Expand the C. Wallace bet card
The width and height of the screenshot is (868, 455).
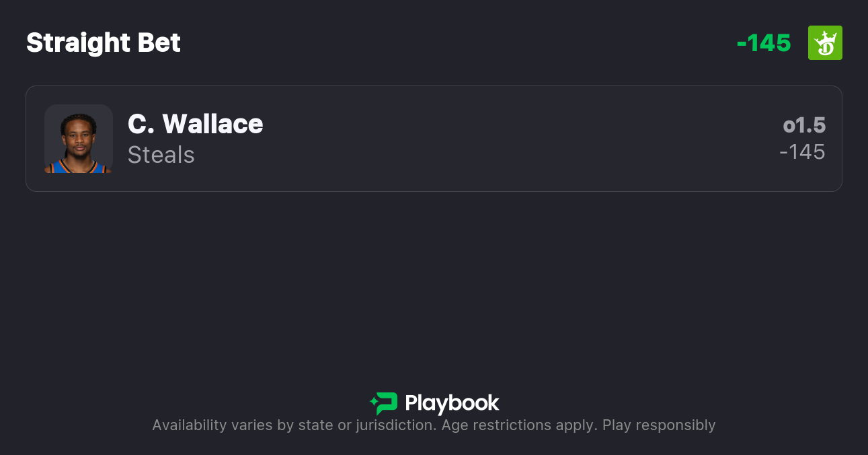coord(434,139)
